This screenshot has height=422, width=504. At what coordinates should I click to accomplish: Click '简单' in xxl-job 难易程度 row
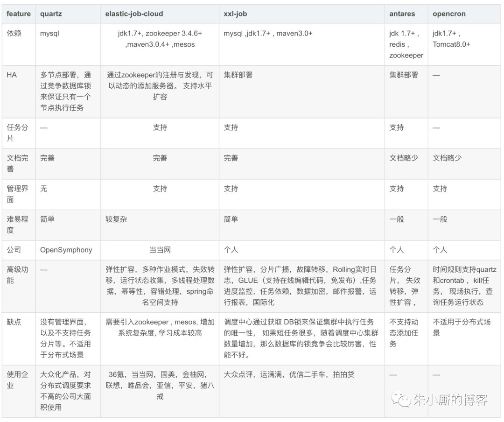(231, 219)
